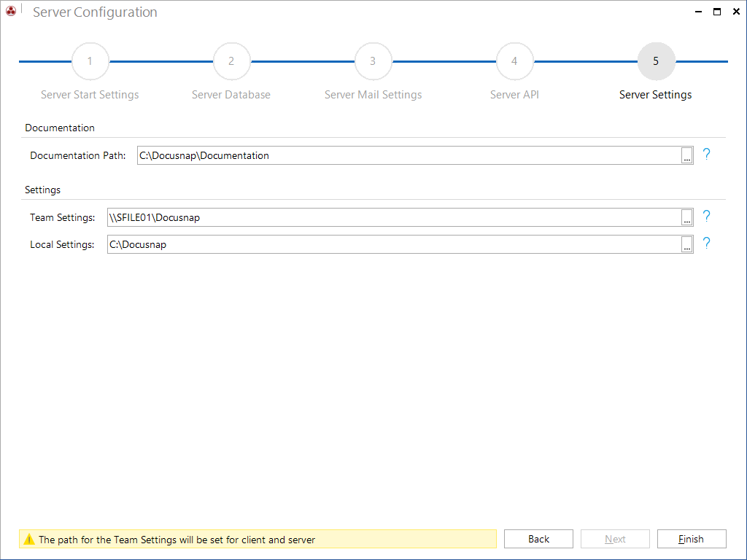Click the yellow warning icon in the status message

pyautogui.click(x=29, y=539)
